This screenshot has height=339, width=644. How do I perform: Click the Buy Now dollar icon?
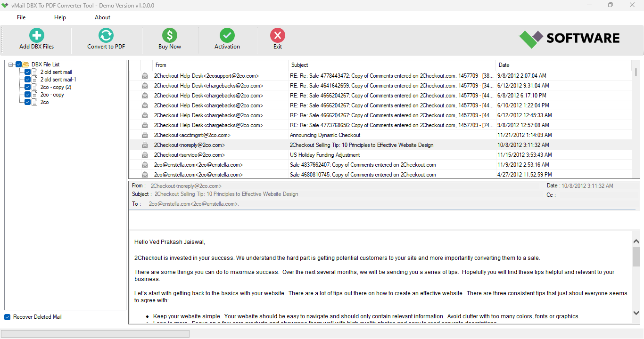tap(169, 35)
